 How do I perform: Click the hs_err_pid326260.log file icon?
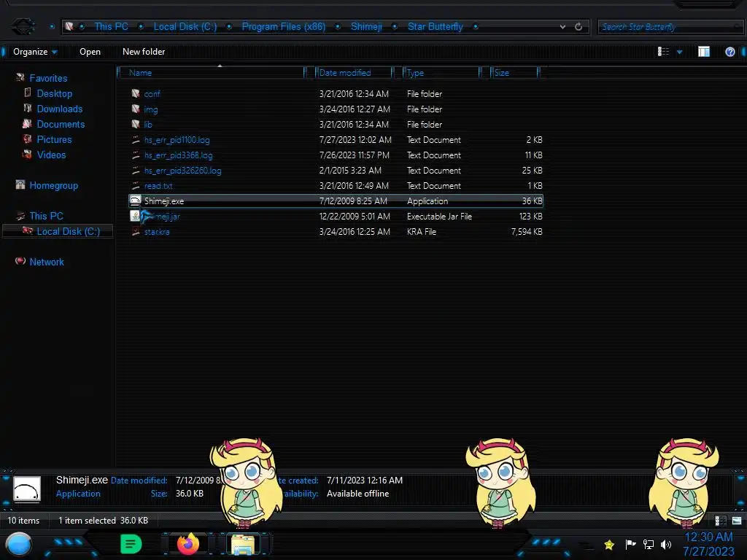pyautogui.click(x=136, y=171)
